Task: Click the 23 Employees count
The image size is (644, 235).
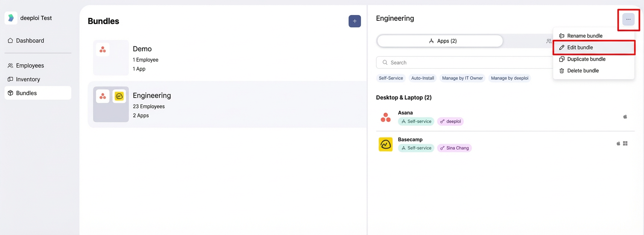Action: (149, 107)
